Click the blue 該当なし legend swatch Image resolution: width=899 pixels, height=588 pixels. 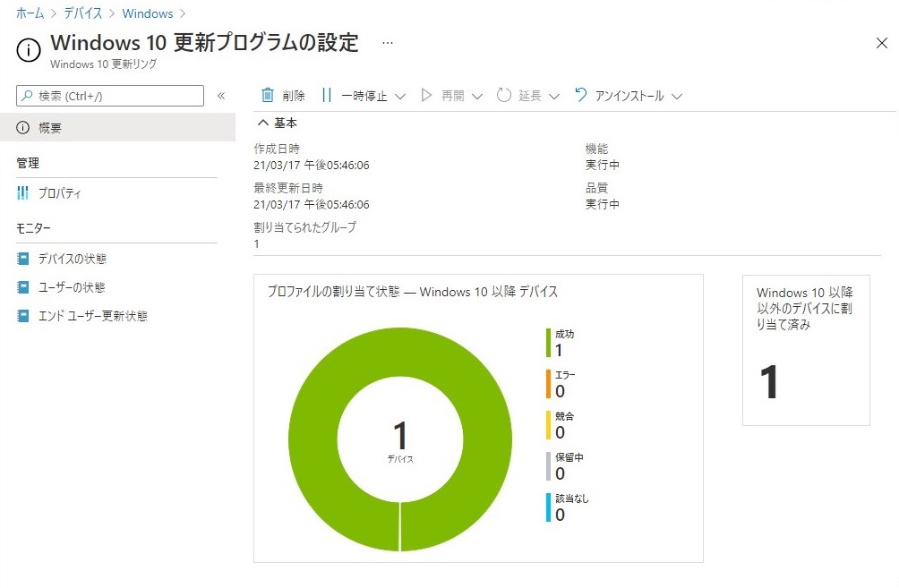[x=548, y=507]
